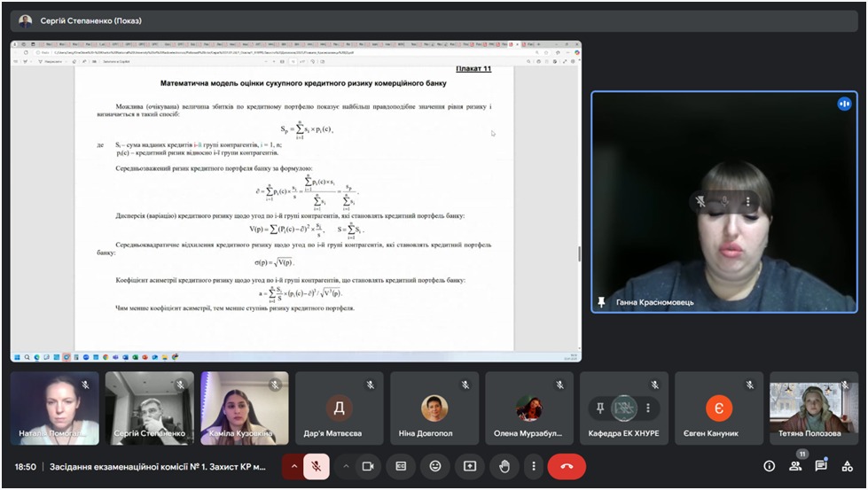Viewport: 868px width, 490px height.
Task: Leave the call with red hang-up button
Action: click(567, 466)
